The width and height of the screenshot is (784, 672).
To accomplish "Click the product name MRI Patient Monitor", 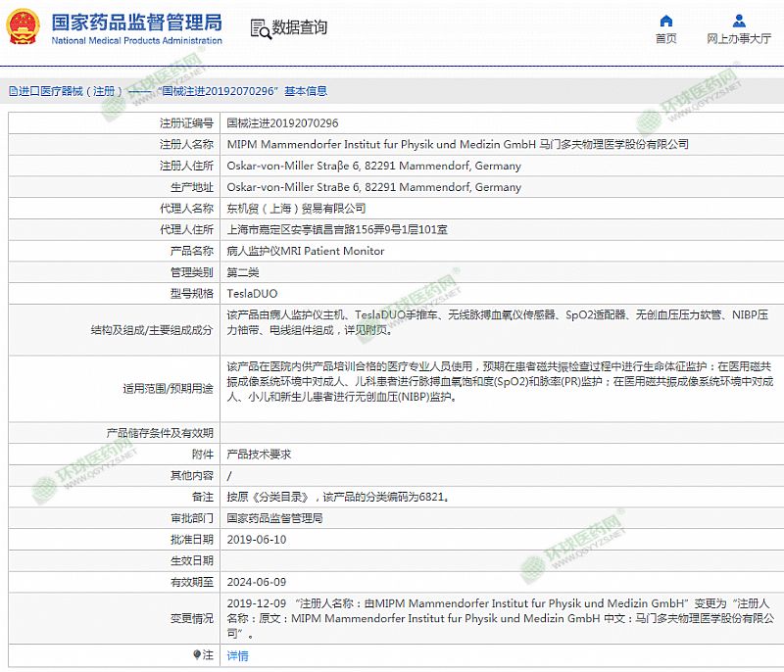I will pos(305,251).
